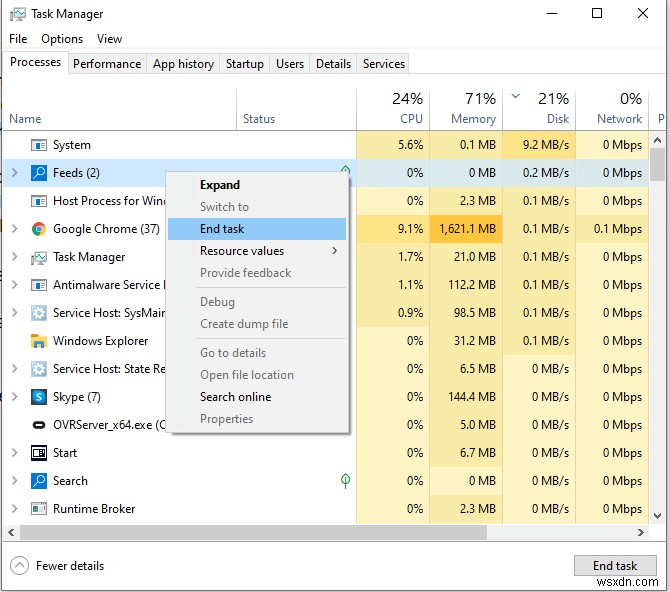
Task: Open the Options menu
Action: coord(62,39)
